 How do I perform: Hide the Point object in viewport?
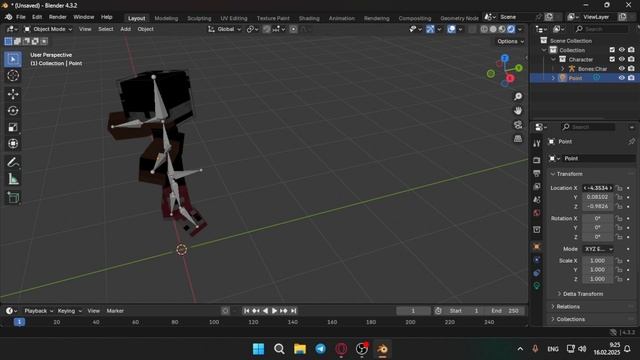[622, 78]
